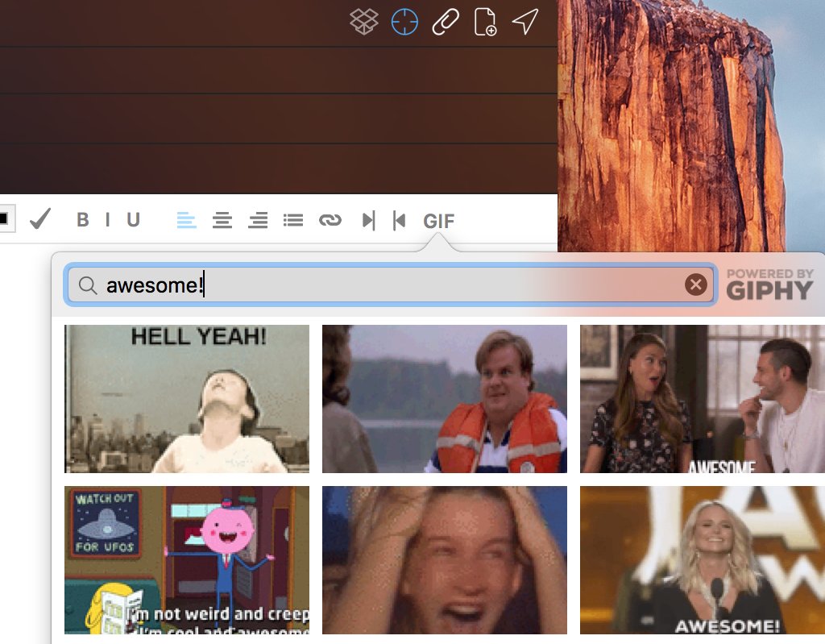Click inside the GIF search field
Screen dimensions: 825x644
tap(391, 285)
